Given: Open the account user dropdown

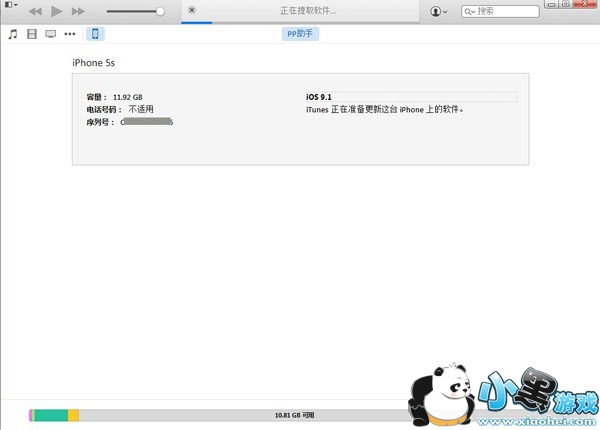Looking at the screenshot, I should [439, 11].
